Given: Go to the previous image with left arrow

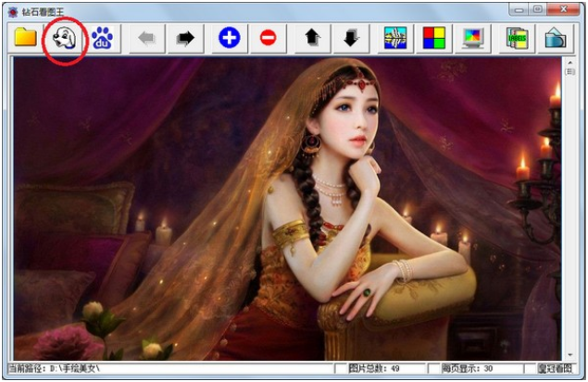Looking at the screenshot, I should (x=146, y=38).
